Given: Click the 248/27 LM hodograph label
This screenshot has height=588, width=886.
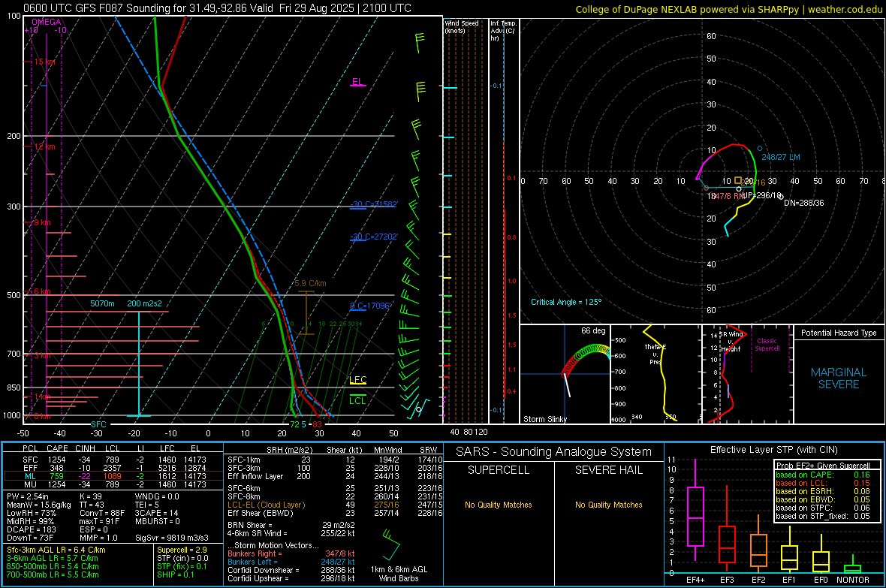Looking at the screenshot, I should click(780, 157).
